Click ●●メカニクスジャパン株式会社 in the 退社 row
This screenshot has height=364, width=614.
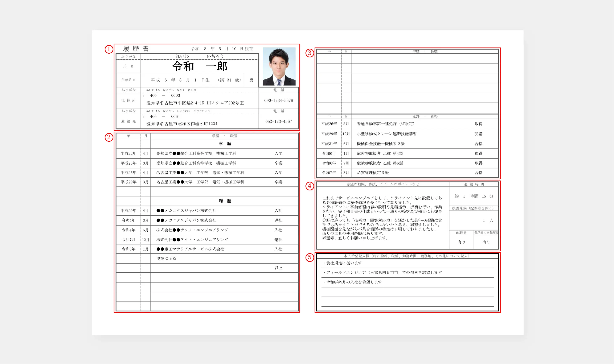(186, 220)
